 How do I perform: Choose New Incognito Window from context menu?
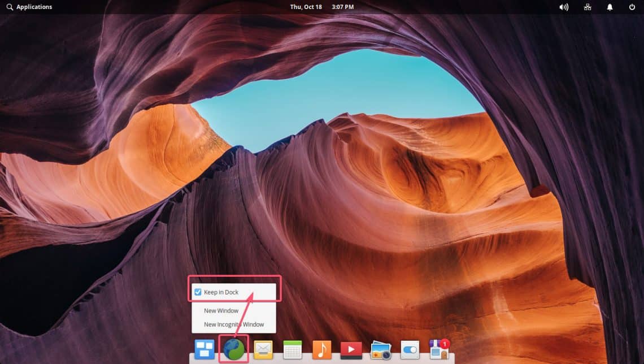[x=234, y=324]
